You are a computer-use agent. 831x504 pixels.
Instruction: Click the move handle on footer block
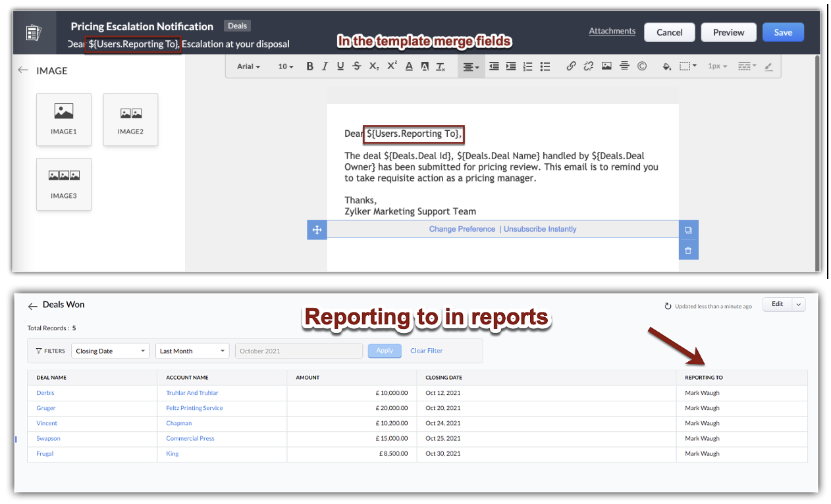pyautogui.click(x=317, y=230)
